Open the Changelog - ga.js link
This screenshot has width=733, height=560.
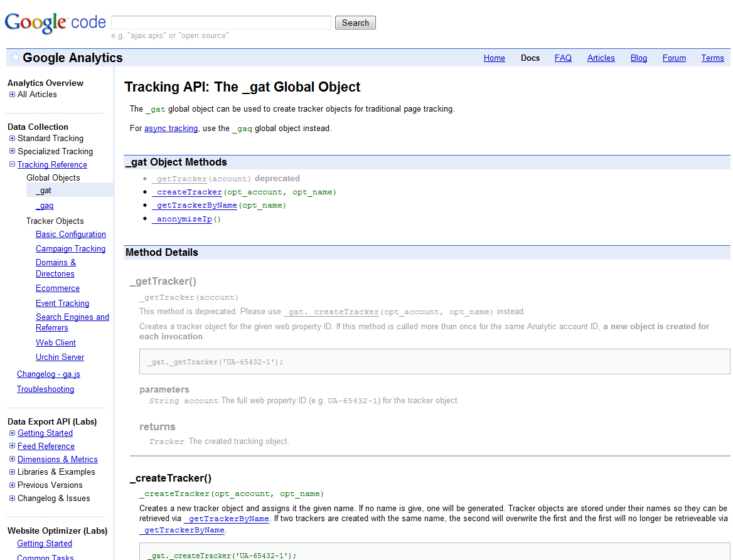pos(48,374)
